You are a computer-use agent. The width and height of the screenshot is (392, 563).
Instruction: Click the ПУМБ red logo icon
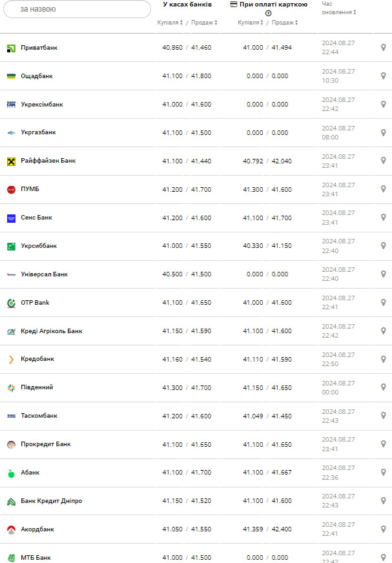11,189
